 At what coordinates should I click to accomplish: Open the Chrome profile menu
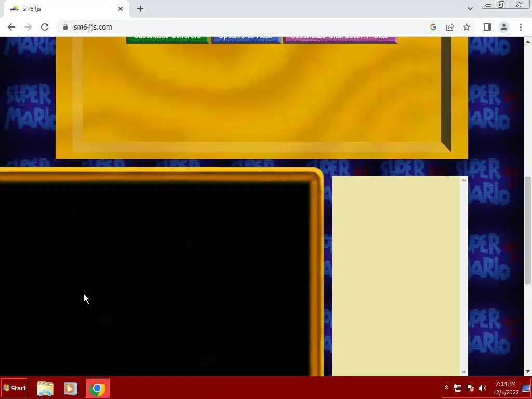pos(504,27)
